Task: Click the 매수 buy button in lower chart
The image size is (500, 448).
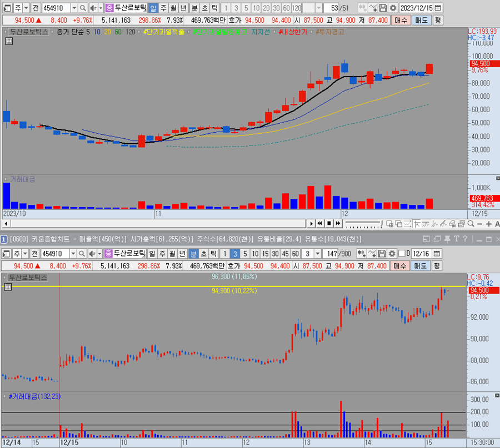Action: [400, 266]
